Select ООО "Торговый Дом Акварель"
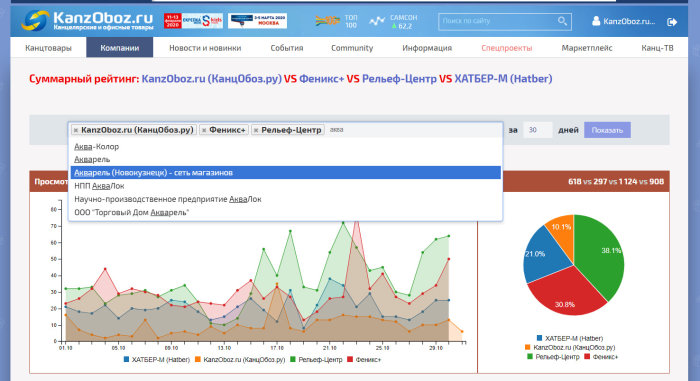 click(286, 213)
